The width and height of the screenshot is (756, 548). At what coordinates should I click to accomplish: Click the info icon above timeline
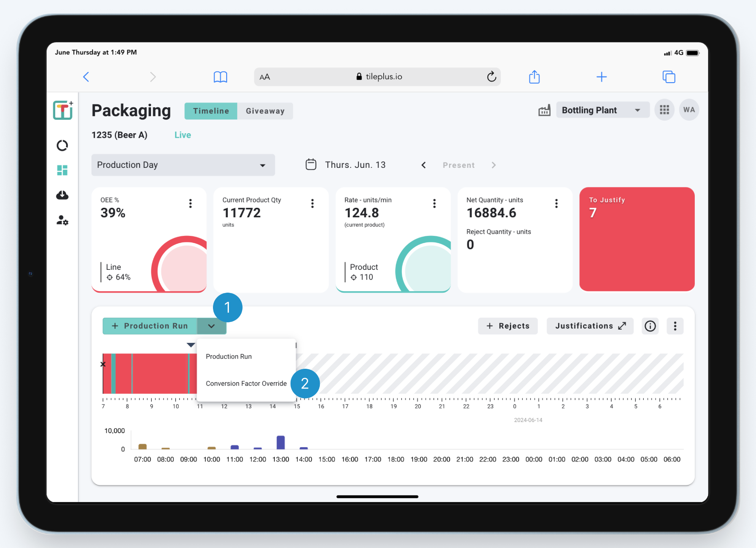pos(650,326)
